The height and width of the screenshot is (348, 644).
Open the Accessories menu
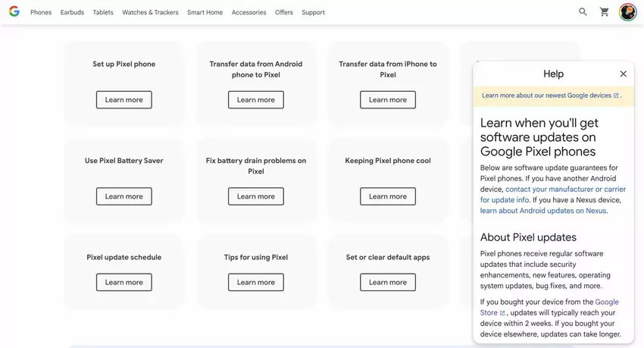pos(249,13)
